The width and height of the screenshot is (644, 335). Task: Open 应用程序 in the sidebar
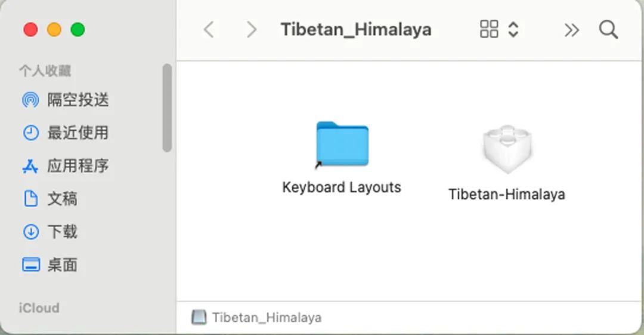click(x=66, y=166)
